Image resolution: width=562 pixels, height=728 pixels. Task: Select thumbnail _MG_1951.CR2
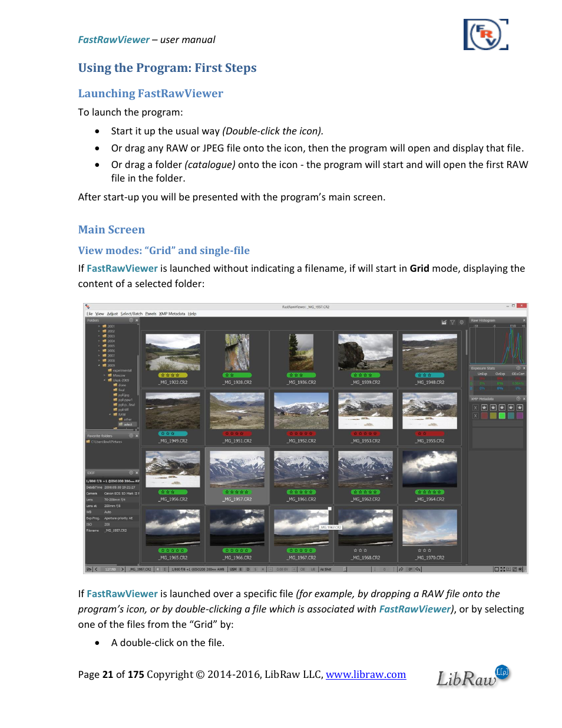pos(237,417)
